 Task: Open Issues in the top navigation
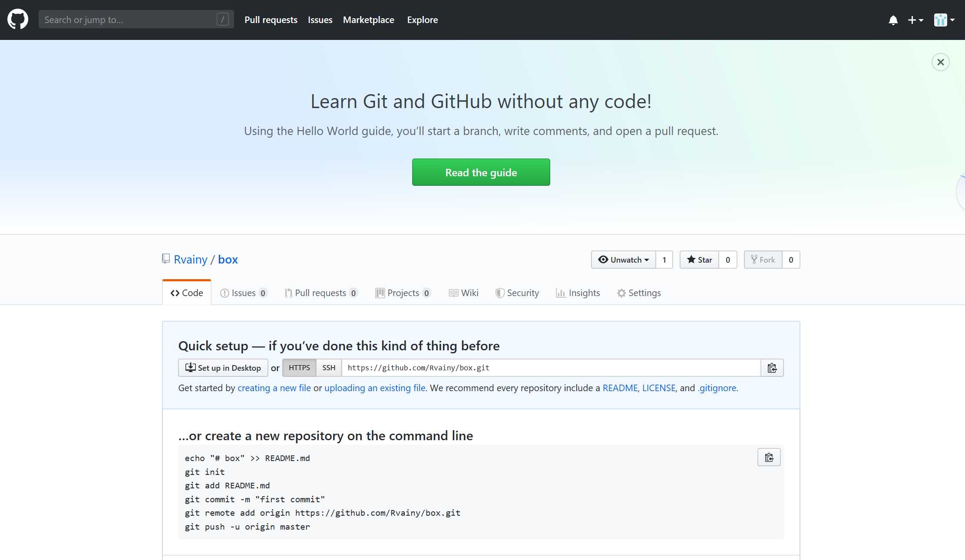[320, 20]
